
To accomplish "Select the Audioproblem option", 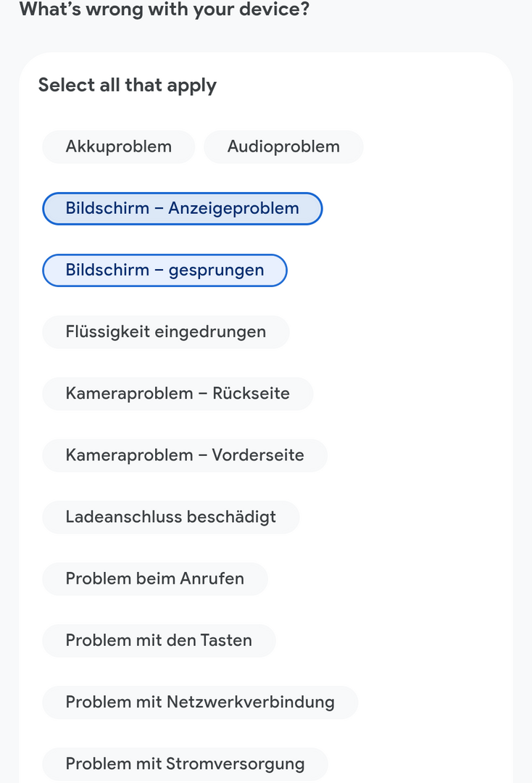I will (x=283, y=146).
